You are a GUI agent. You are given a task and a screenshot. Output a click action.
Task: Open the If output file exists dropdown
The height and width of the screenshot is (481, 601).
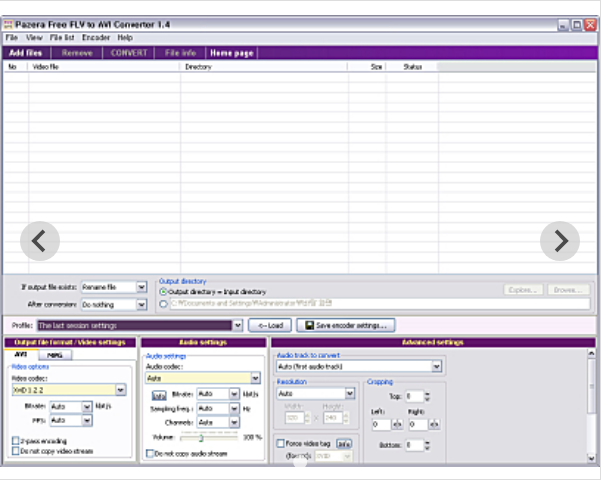[x=141, y=287]
